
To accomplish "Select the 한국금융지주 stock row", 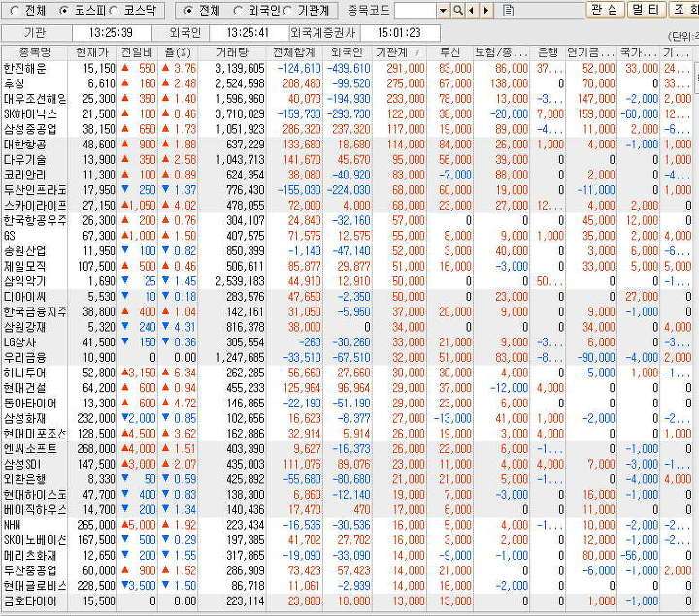I will click(348, 311).
